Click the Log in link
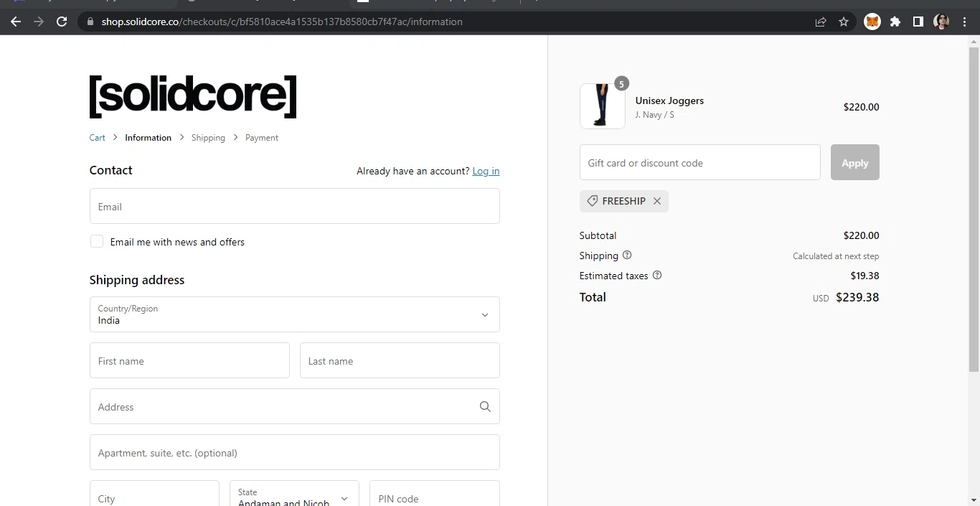 click(486, 171)
